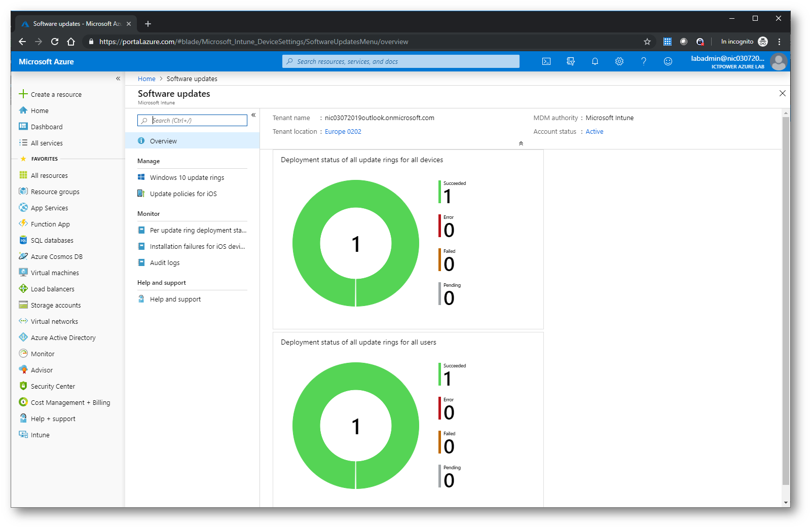This screenshot has width=812, height=529.
Task: Click the red Error legend for all devices
Action: coord(447,226)
